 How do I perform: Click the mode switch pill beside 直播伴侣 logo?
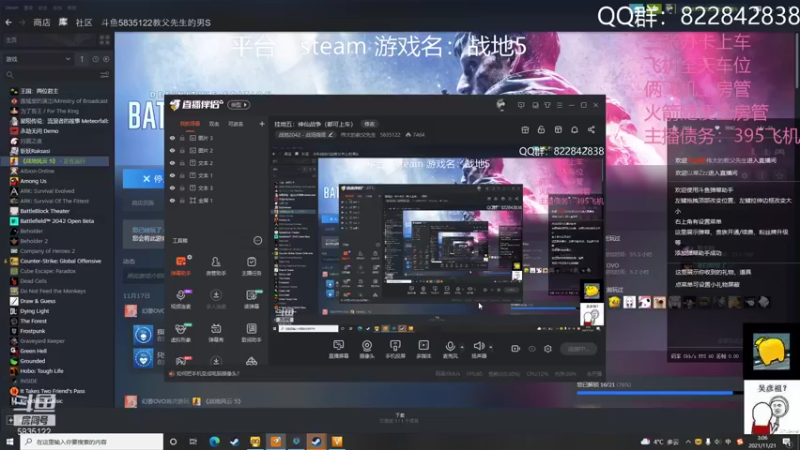click(x=238, y=105)
